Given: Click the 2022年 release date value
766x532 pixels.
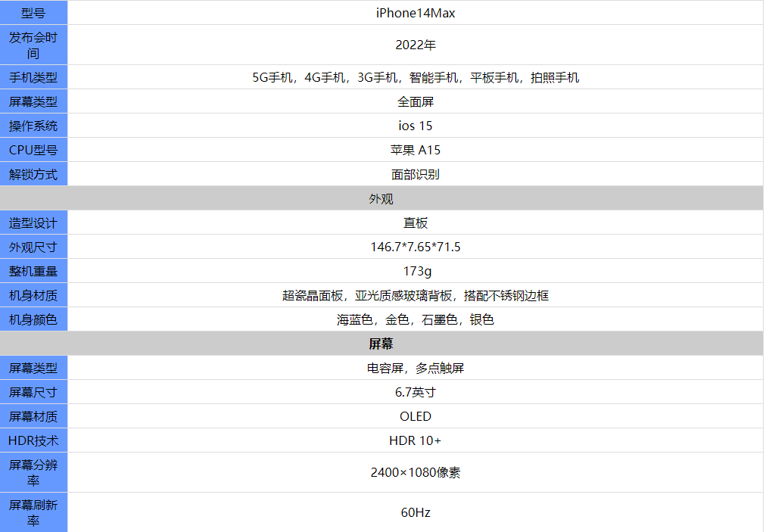Looking at the screenshot, I should [416, 45].
